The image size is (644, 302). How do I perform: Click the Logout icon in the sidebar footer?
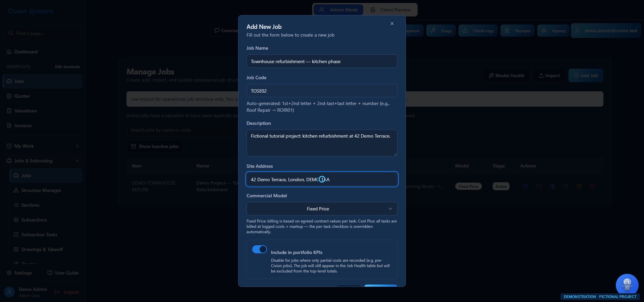(57, 292)
